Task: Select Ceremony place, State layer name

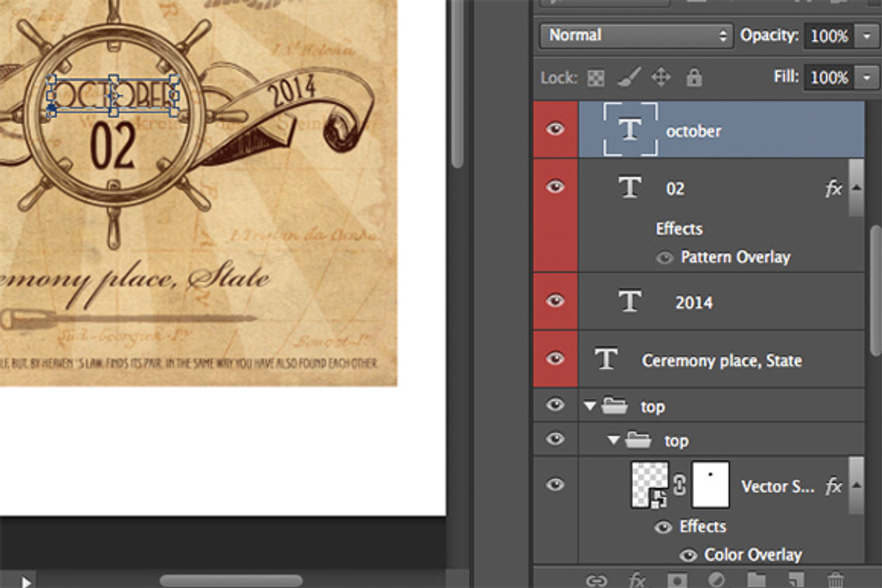Action: click(722, 360)
